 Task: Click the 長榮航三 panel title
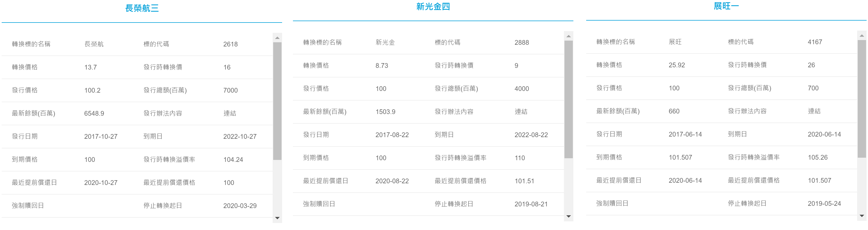(x=142, y=8)
